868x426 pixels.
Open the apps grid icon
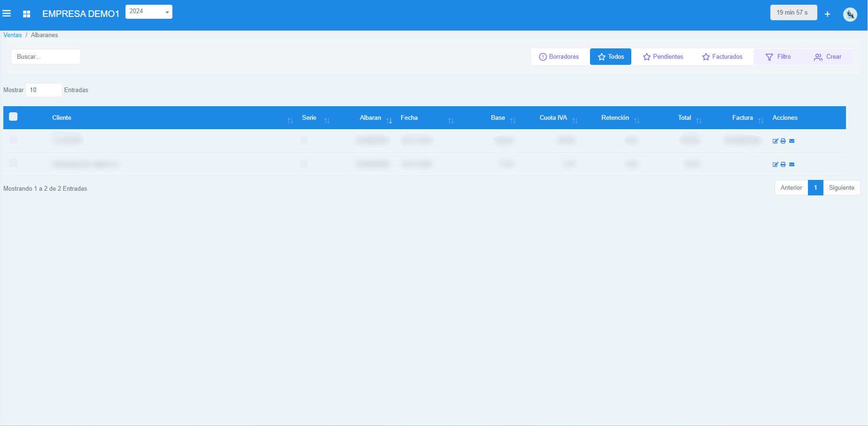coord(27,14)
